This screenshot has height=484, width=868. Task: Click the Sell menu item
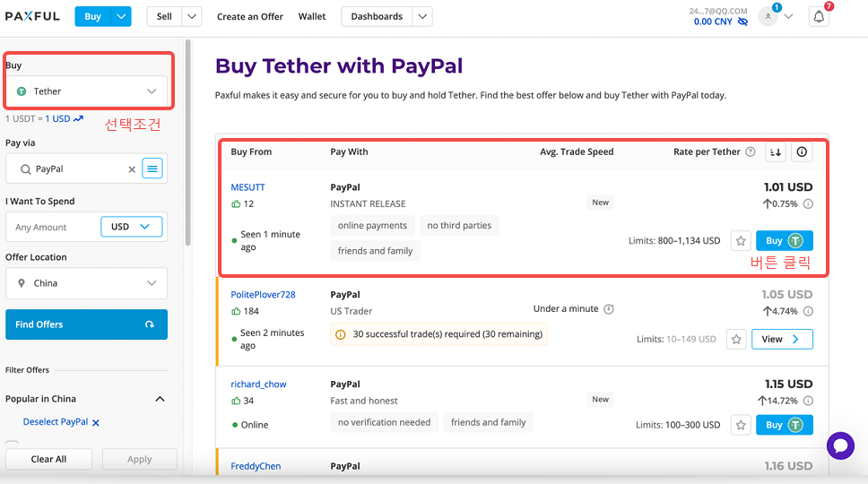point(164,17)
